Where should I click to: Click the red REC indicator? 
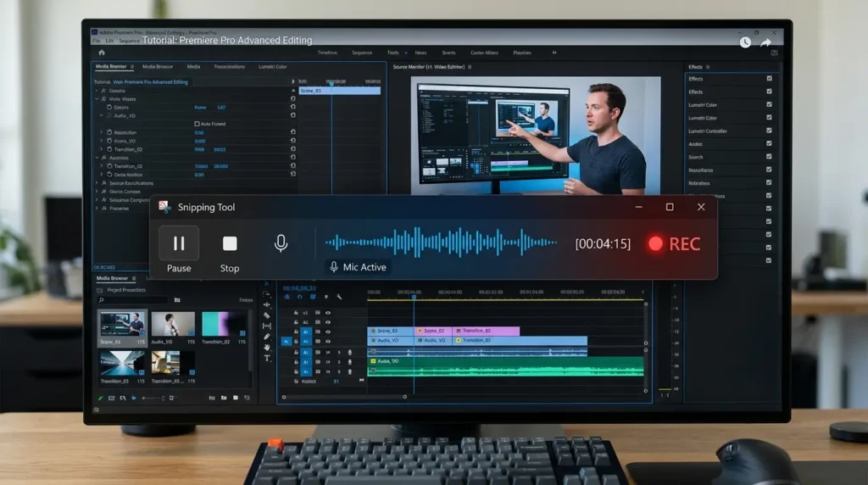[x=675, y=243]
